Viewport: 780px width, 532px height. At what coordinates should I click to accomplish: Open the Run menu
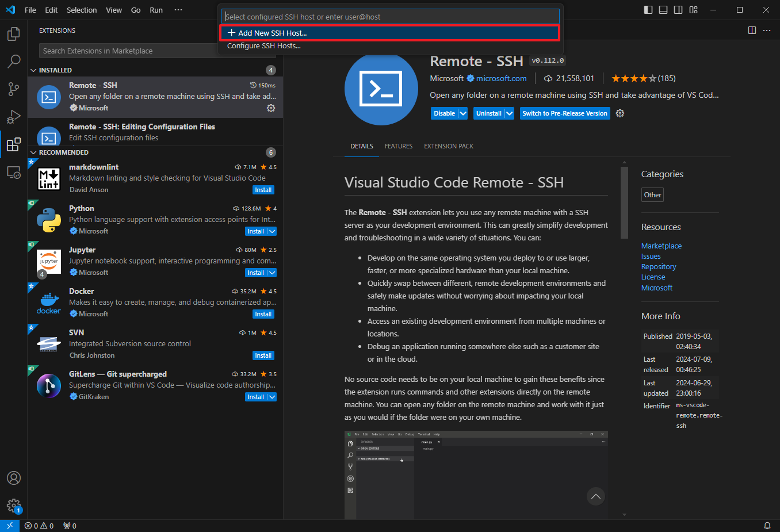pyautogui.click(x=156, y=10)
